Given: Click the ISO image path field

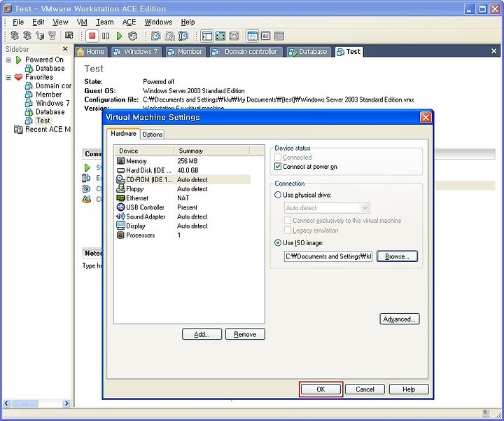Looking at the screenshot, I should 328,256.
